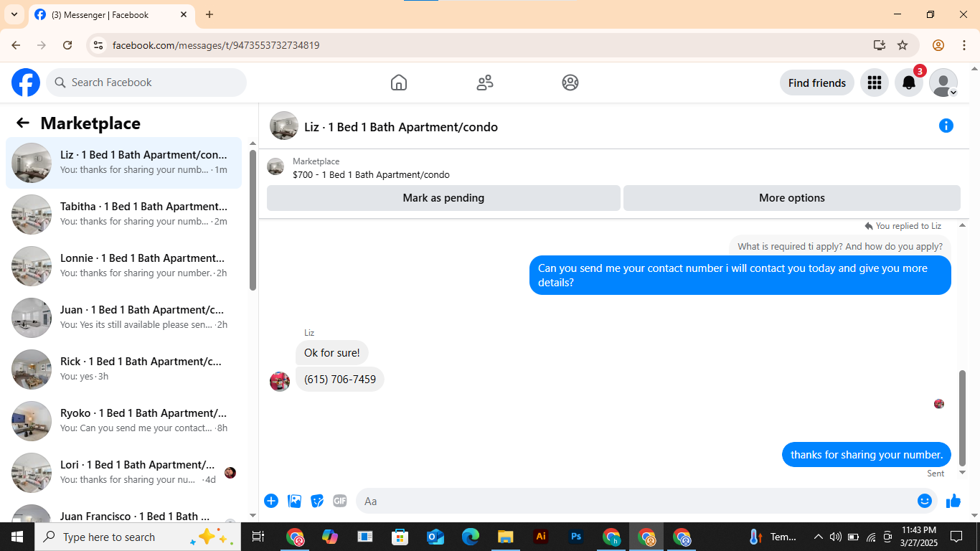This screenshot has width=980, height=551.
Task: Close the Messenger browser tab
Action: (x=184, y=14)
